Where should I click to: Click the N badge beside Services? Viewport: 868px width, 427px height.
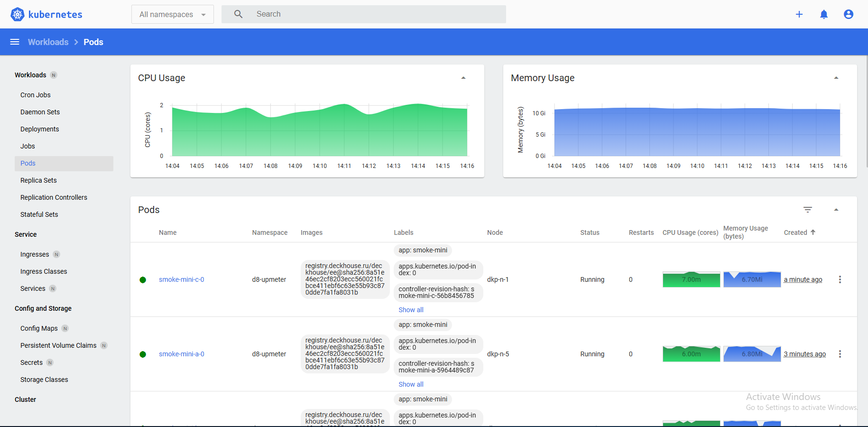click(x=53, y=288)
